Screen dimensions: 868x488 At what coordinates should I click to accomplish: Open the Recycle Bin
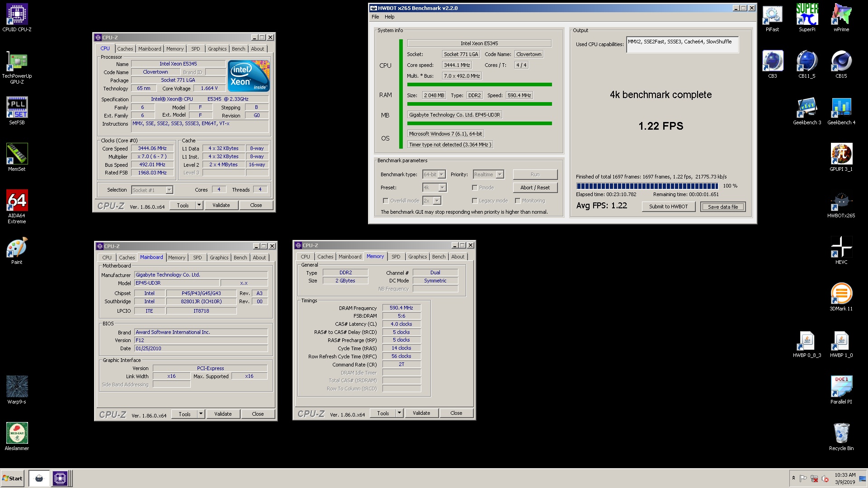click(841, 436)
